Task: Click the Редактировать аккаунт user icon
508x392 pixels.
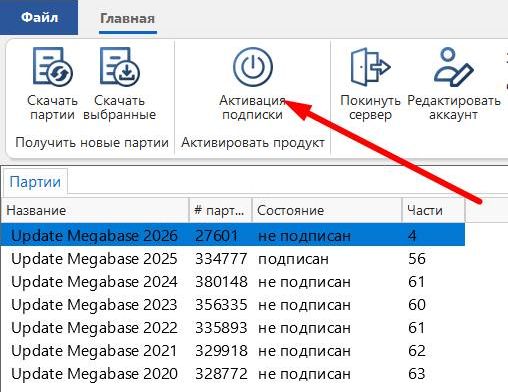Action: tap(454, 66)
